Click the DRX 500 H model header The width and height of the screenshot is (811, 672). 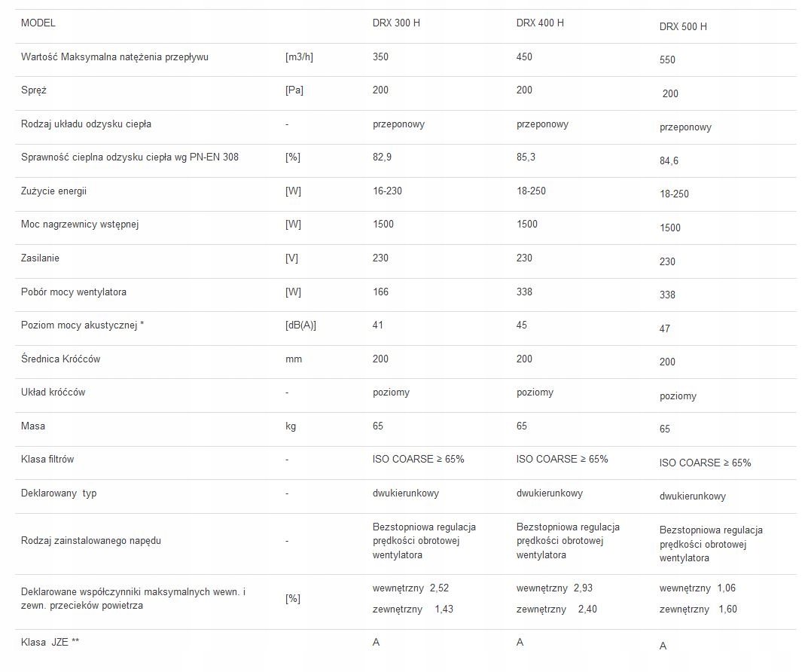point(683,27)
